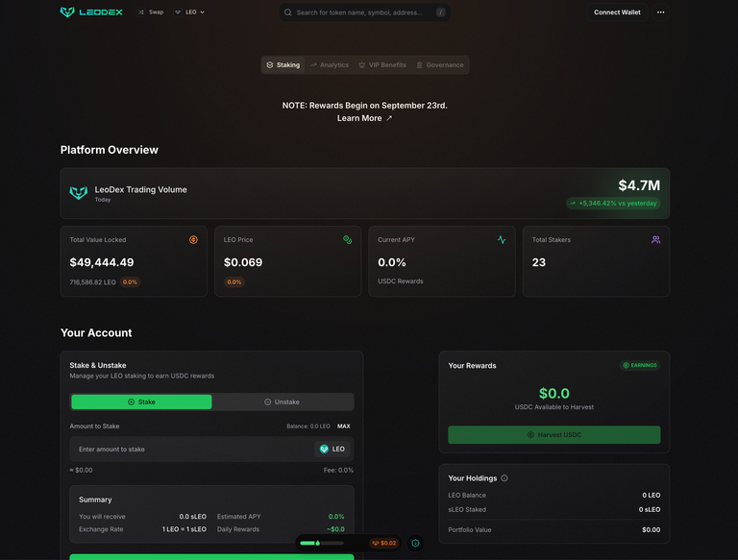The width and height of the screenshot is (738, 560).
Task: Click the Connect Wallet button
Action: coord(617,12)
